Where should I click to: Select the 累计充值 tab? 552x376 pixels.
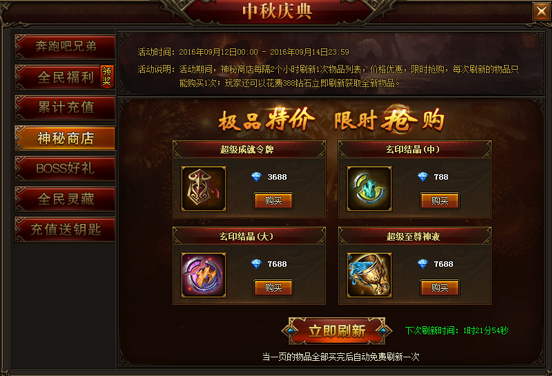tap(65, 108)
